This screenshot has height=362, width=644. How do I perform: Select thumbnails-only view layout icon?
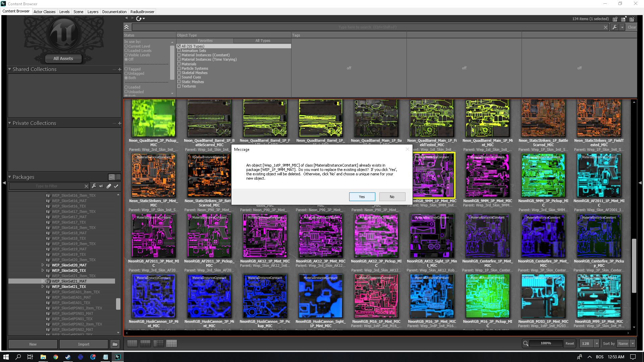coord(171,344)
